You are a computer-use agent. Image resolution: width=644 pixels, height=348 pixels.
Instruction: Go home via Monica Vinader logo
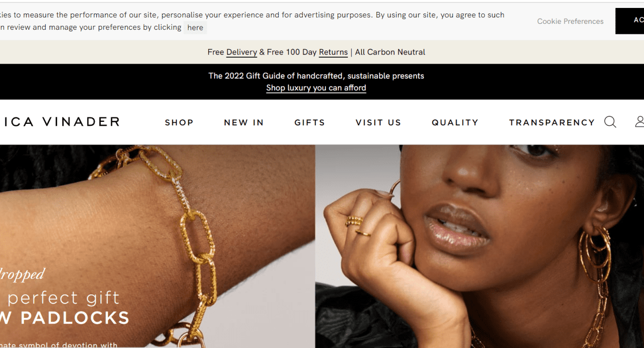click(x=60, y=122)
